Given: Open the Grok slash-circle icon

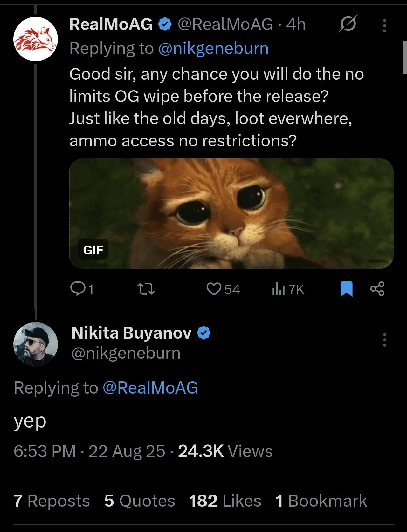Looking at the screenshot, I should (x=348, y=24).
